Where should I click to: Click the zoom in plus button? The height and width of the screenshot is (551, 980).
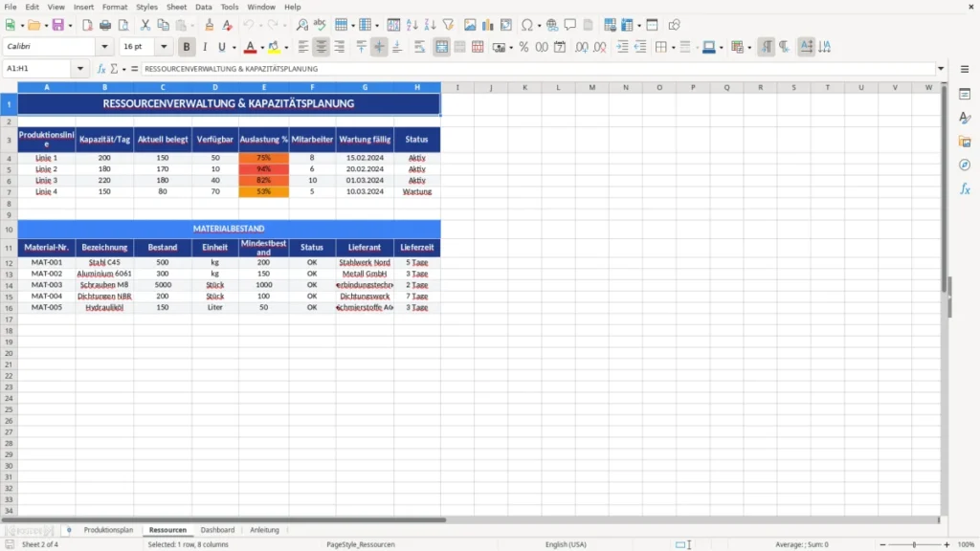click(947, 544)
